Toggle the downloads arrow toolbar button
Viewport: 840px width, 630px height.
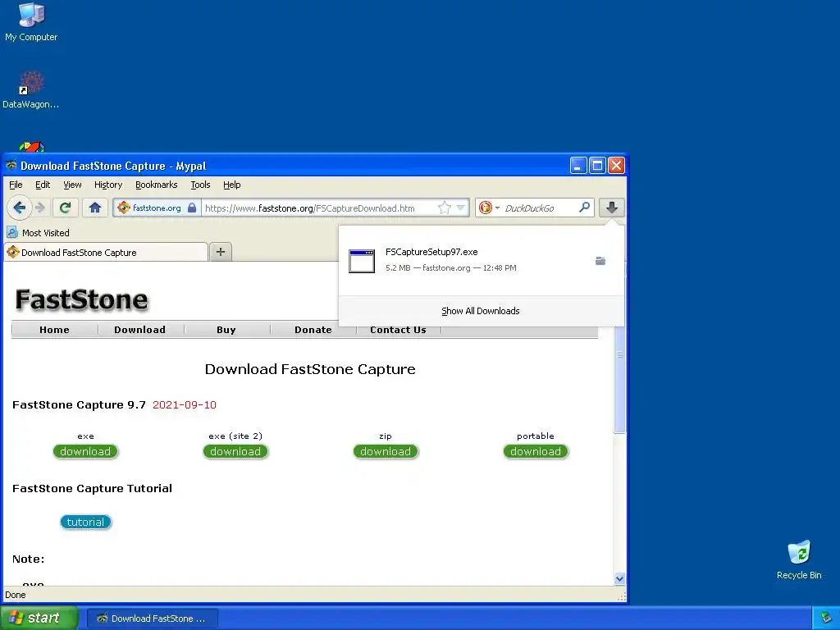[x=611, y=208]
